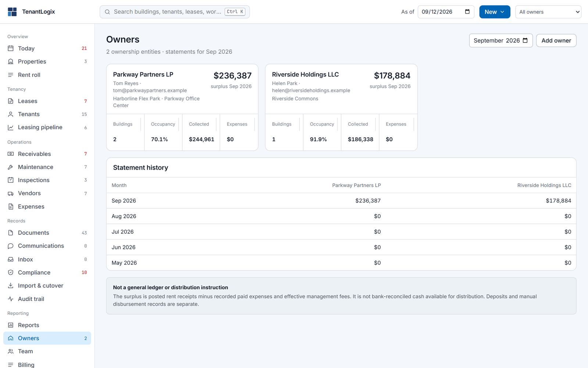Viewport: 588px width, 368px height.
Task: Open the As of date calendar picker icon
Action: coord(467,12)
